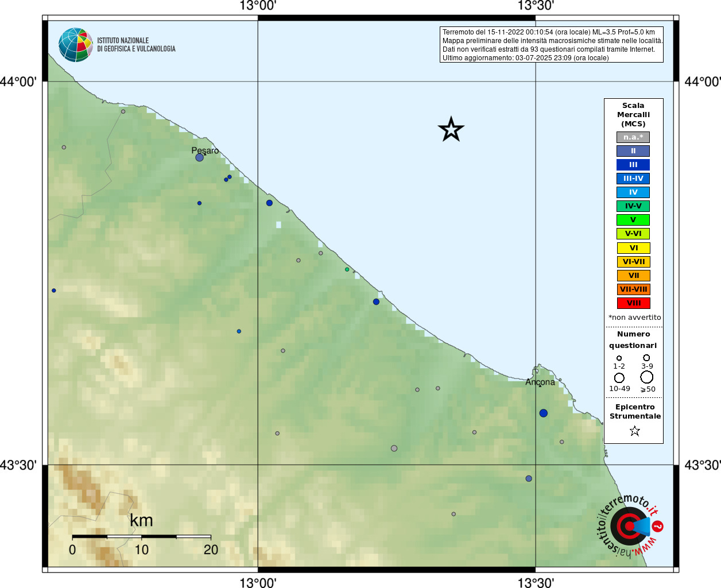Click the 'Dati non verificati estratti' line

point(548,49)
